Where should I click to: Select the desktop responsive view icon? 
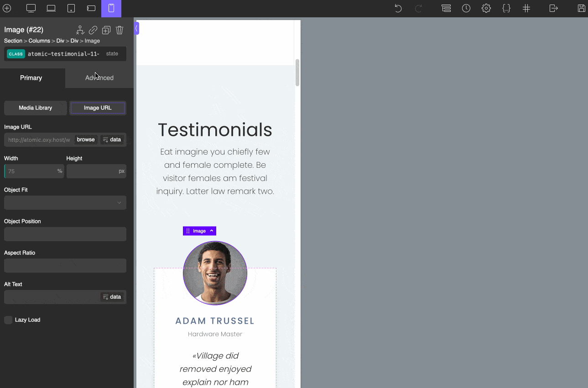coord(30,8)
